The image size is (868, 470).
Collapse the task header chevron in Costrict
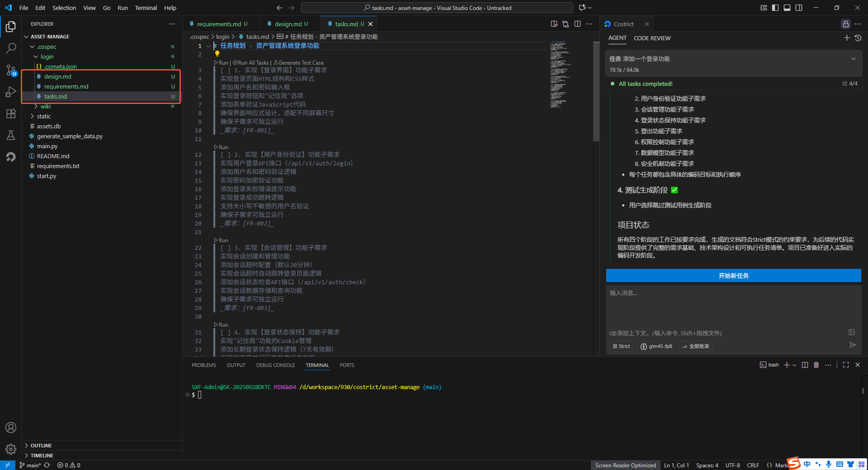click(x=853, y=59)
